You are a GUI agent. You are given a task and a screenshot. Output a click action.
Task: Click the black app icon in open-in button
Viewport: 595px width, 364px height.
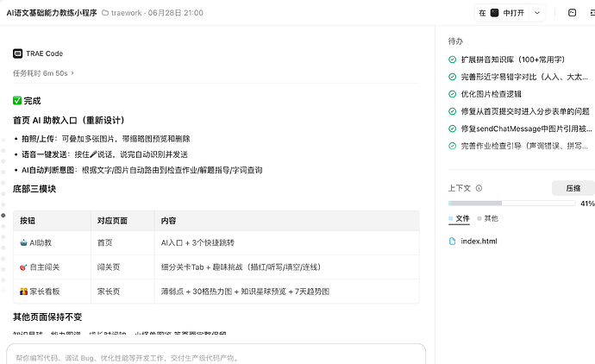[494, 13]
